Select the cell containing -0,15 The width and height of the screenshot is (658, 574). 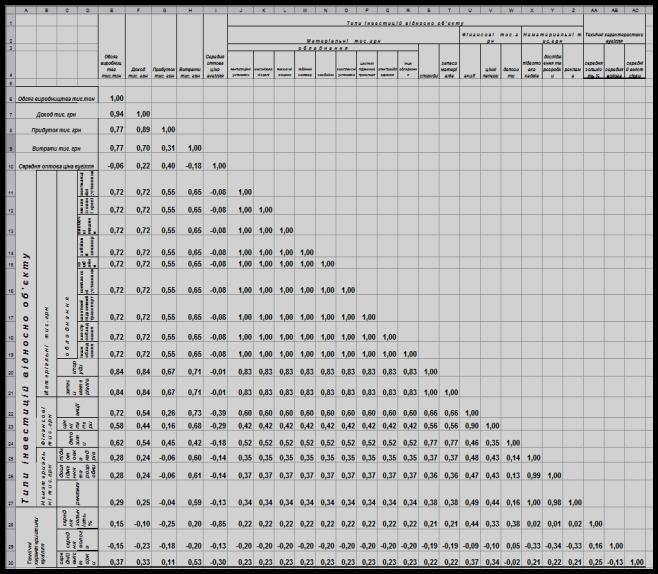point(112,541)
